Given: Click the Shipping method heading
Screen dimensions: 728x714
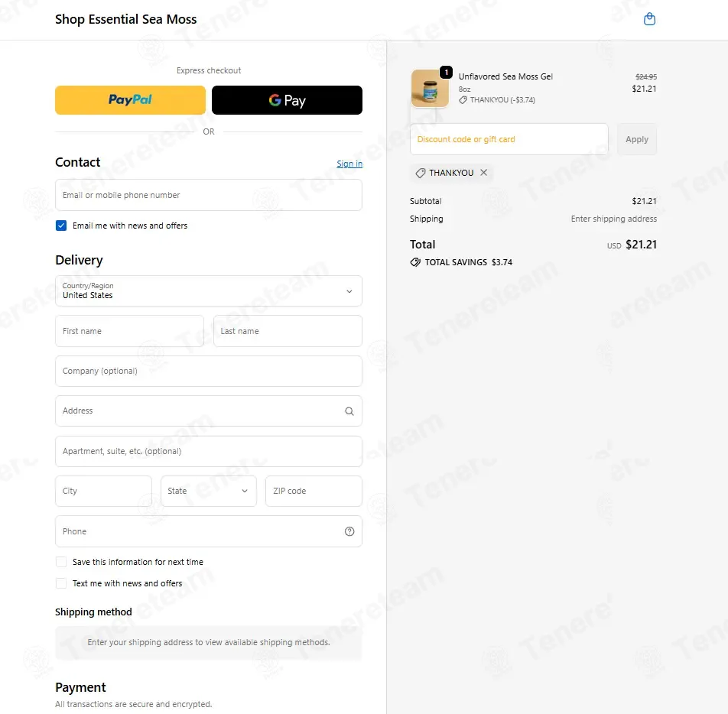Looking at the screenshot, I should coord(93,612).
